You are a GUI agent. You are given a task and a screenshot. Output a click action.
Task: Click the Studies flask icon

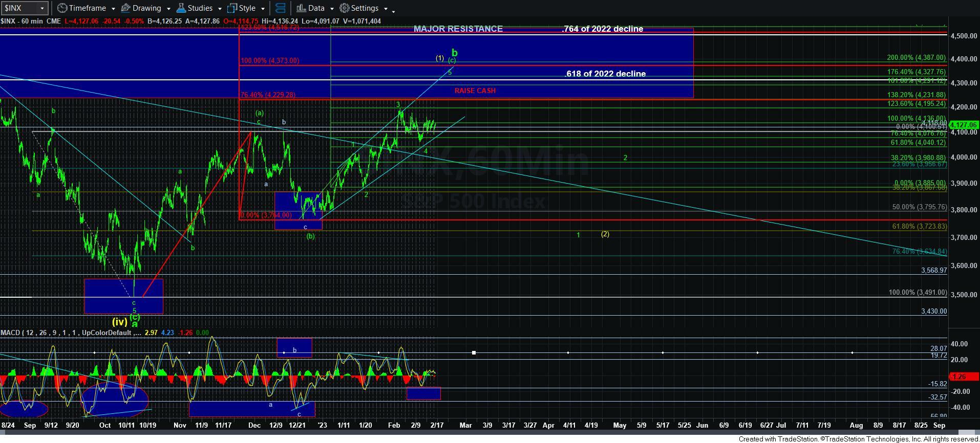pos(180,8)
